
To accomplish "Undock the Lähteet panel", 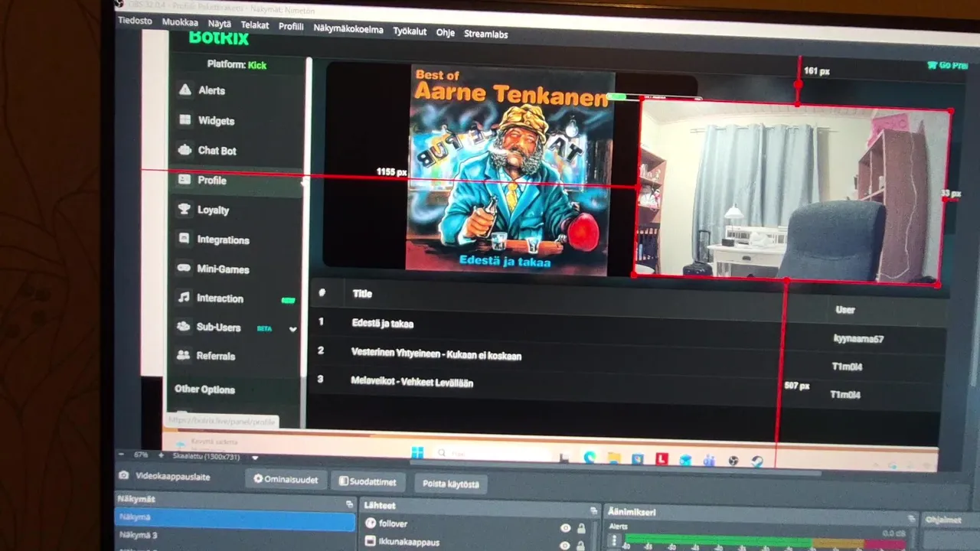I will [593, 510].
